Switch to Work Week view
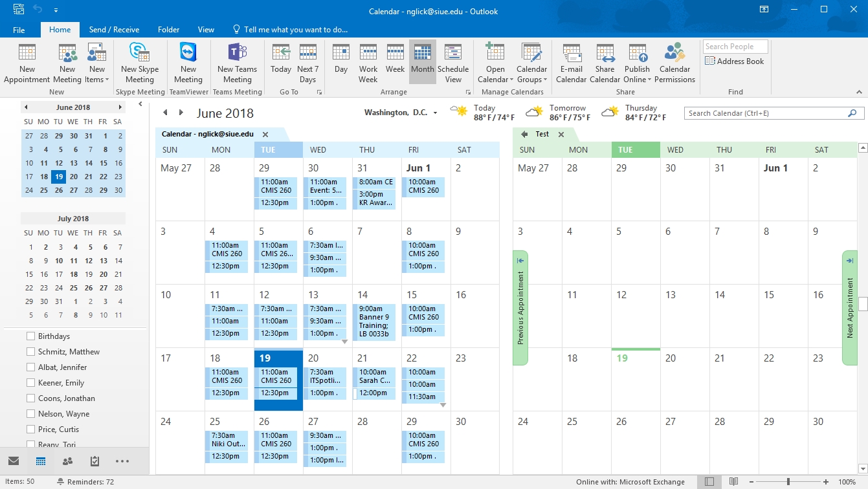This screenshot has height=489, width=868. pyautogui.click(x=368, y=63)
